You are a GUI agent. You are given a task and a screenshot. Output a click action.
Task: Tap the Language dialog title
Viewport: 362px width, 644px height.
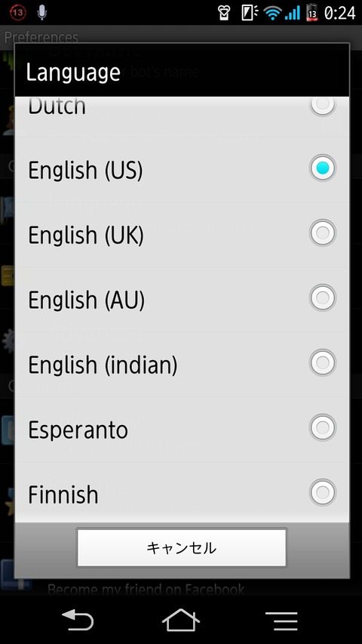coord(73,72)
